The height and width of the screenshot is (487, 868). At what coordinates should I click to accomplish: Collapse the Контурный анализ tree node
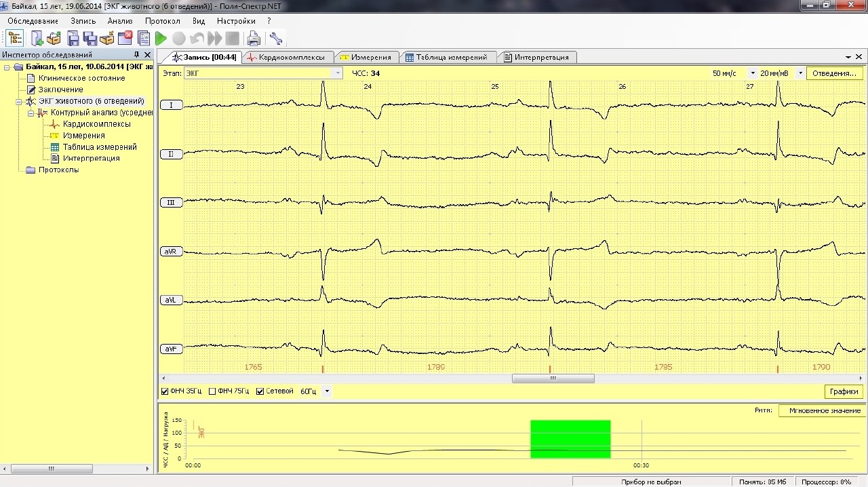(x=31, y=113)
